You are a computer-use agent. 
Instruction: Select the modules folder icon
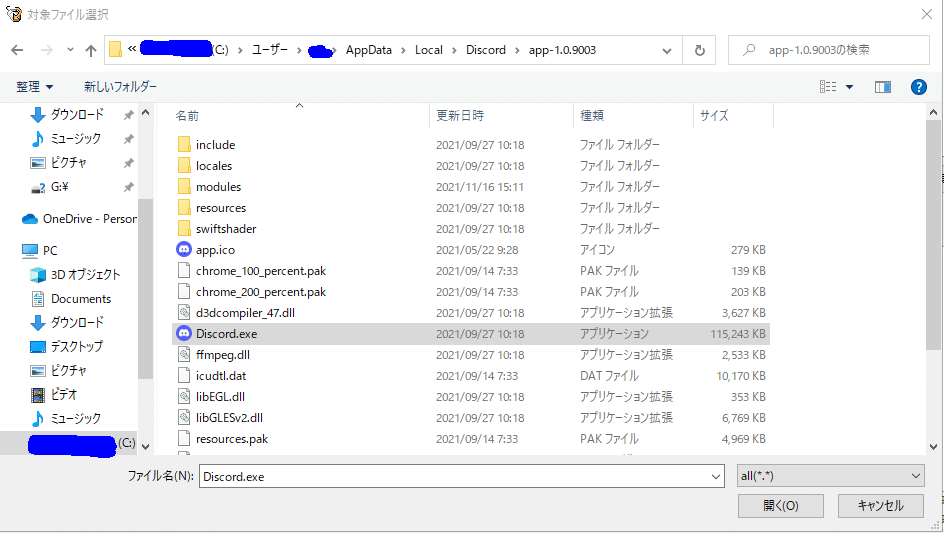coord(184,187)
